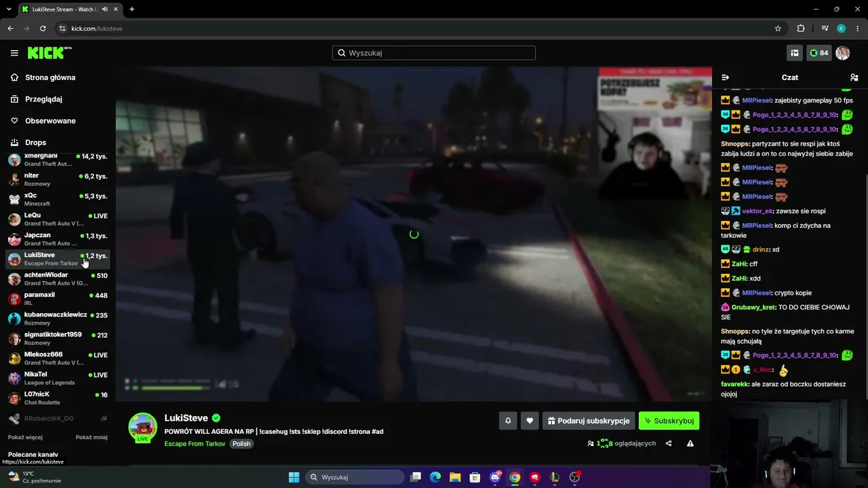Report the stream with warning icon
The width and height of the screenshot is (868, 488).
click(690, 443)
